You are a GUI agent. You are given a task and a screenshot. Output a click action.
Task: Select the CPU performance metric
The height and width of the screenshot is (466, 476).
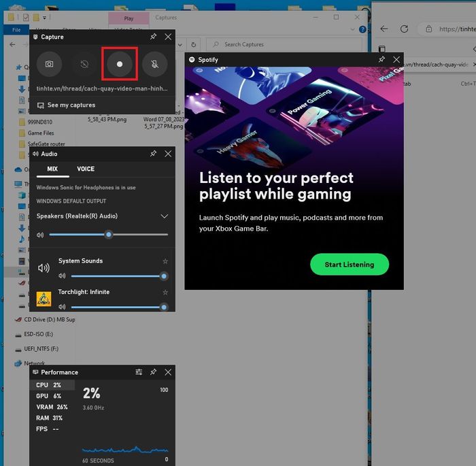point(52,385)
